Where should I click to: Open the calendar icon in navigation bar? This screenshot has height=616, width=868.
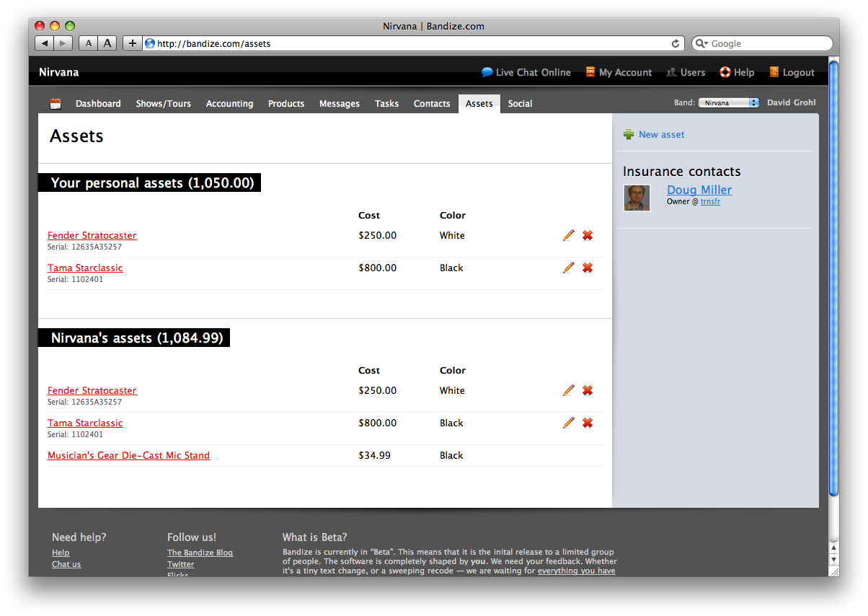click(x=56, y=104)
